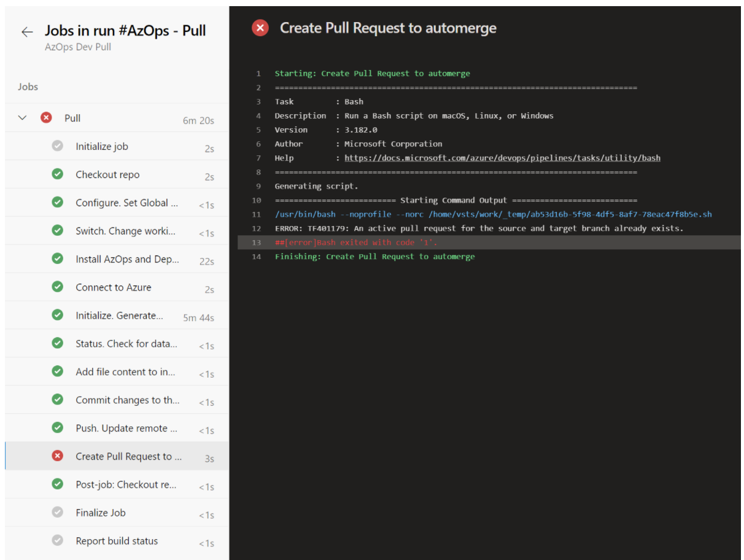
Task: Open the Initialize. Generate... step
Action: (119, 316)
